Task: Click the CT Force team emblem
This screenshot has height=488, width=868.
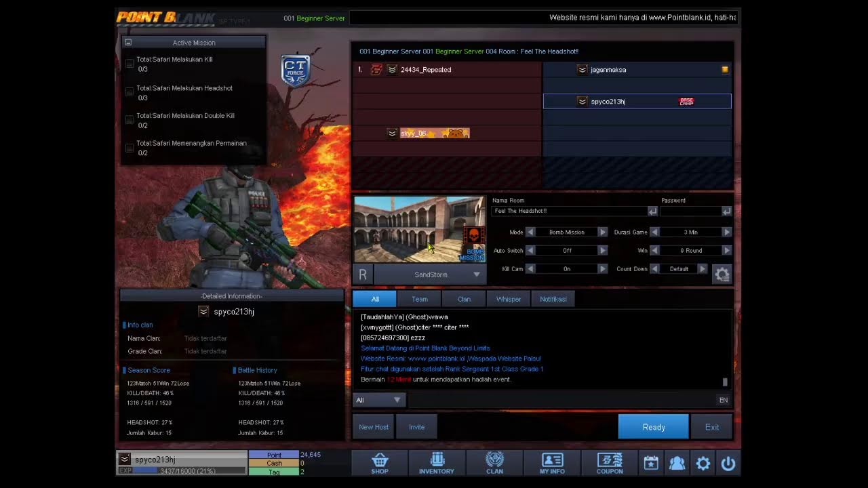Action: click(x=296, y=71)
